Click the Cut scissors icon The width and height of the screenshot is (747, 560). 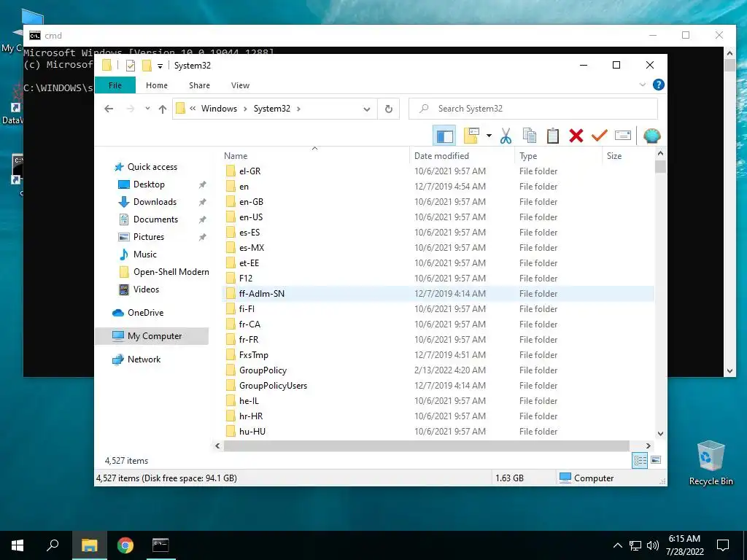point(506,136)
